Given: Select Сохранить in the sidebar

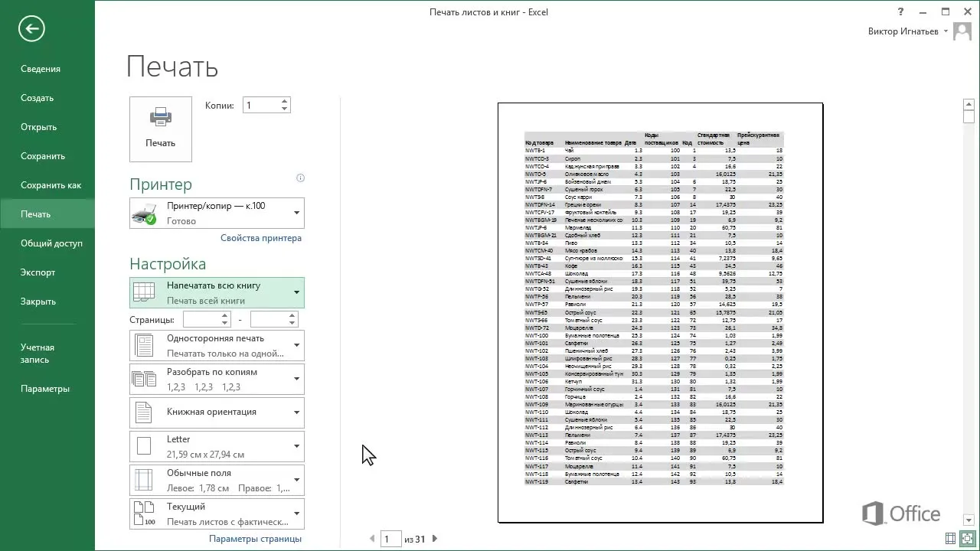Looking at the screenshot, I should (47, 156).
